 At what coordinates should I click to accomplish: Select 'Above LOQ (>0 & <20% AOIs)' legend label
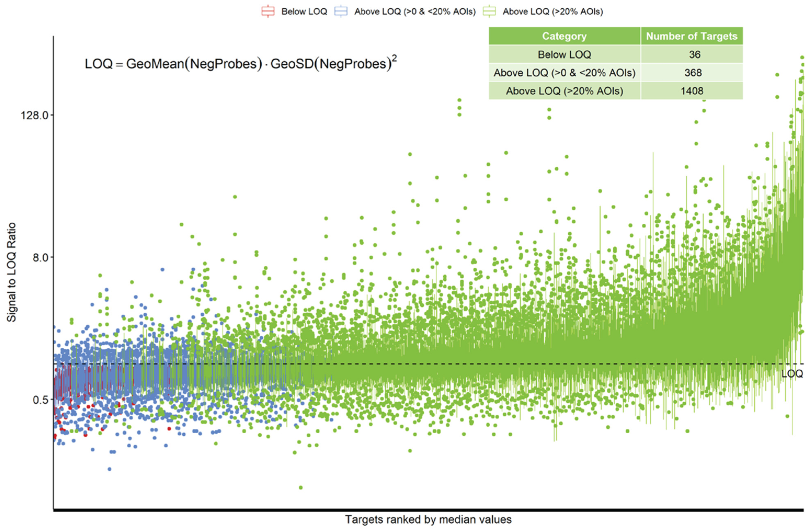point(415,11)
